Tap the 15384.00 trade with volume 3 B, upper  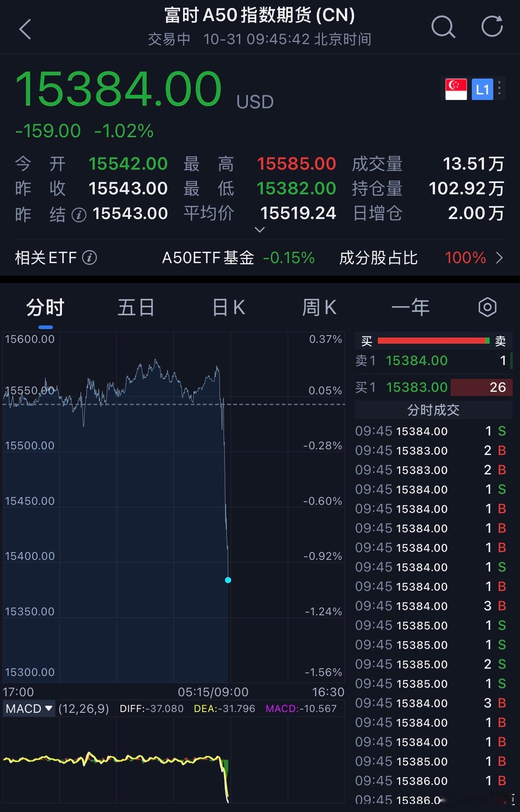click(431, 606)
